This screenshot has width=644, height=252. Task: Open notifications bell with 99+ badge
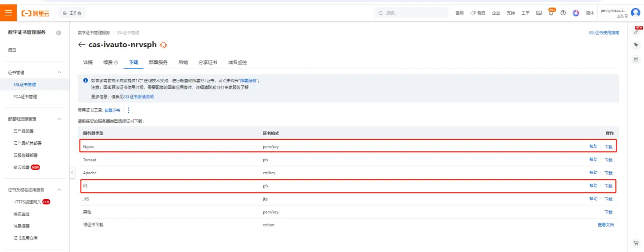click(x=551, y=13)
